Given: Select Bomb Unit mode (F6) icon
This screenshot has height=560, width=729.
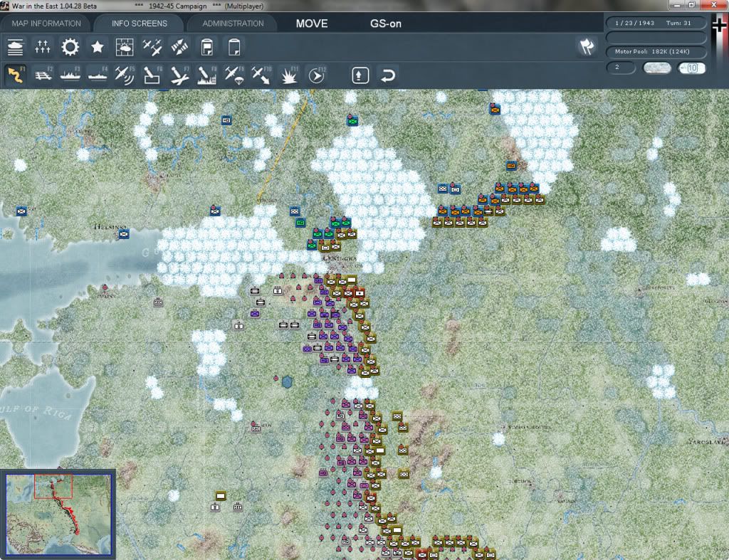Looking at the screenshot, I should (152, 75).
